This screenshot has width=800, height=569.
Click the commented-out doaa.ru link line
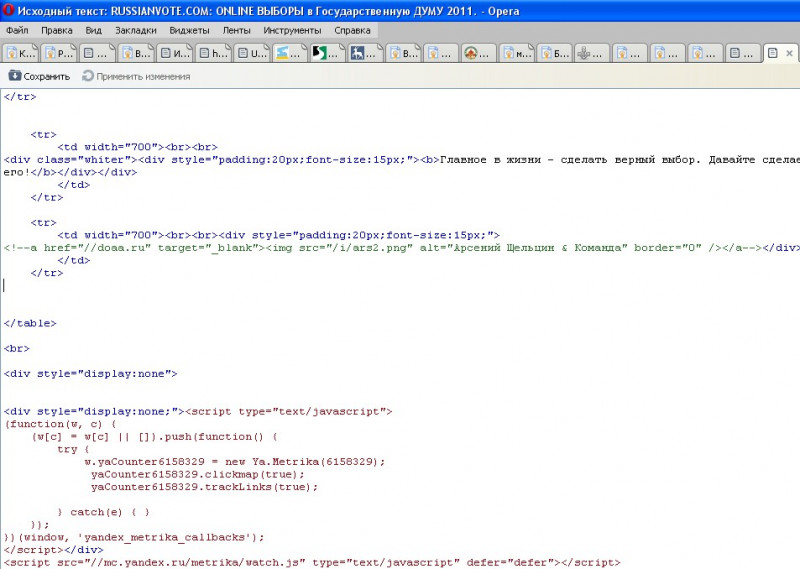pyautogui.click(x=402, y=248)
